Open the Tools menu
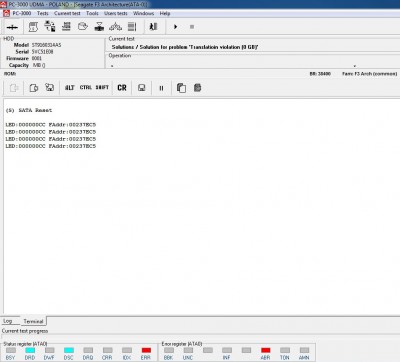Screen dimensions: 400x362 pyautogui.click(x=92, y=13)
